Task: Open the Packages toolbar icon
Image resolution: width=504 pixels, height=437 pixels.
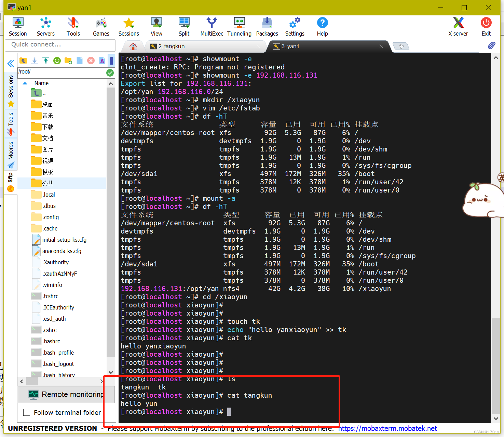Action: [267, 26]
